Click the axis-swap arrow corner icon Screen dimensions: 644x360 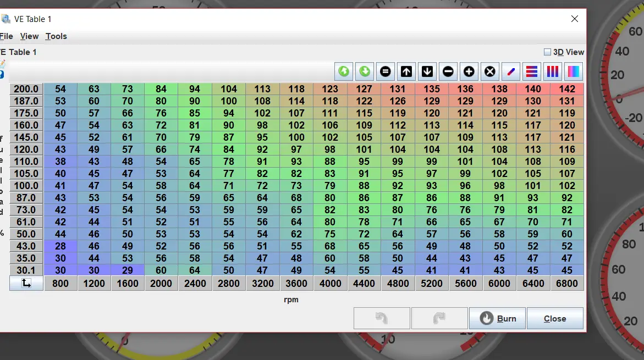[x=26, y=283]
